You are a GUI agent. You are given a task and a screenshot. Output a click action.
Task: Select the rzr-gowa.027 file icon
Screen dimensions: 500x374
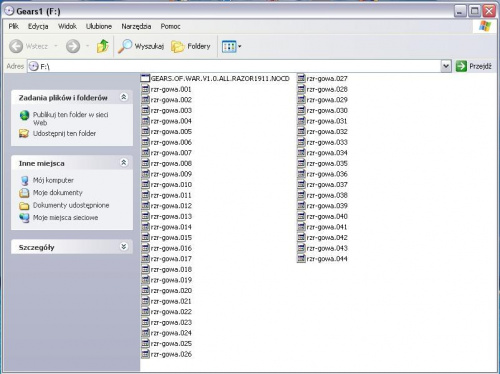(301, 79)
